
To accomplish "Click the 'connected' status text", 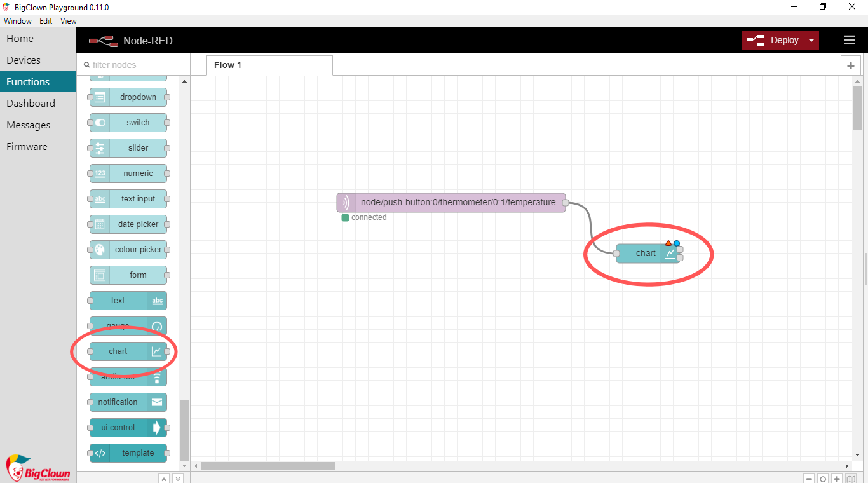I will [x=369, y=217].
